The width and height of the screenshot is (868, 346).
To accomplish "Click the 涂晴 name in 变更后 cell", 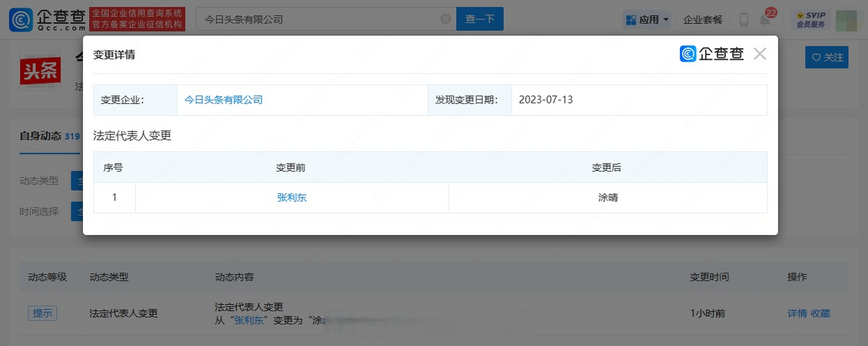I will tap(608, 197).
